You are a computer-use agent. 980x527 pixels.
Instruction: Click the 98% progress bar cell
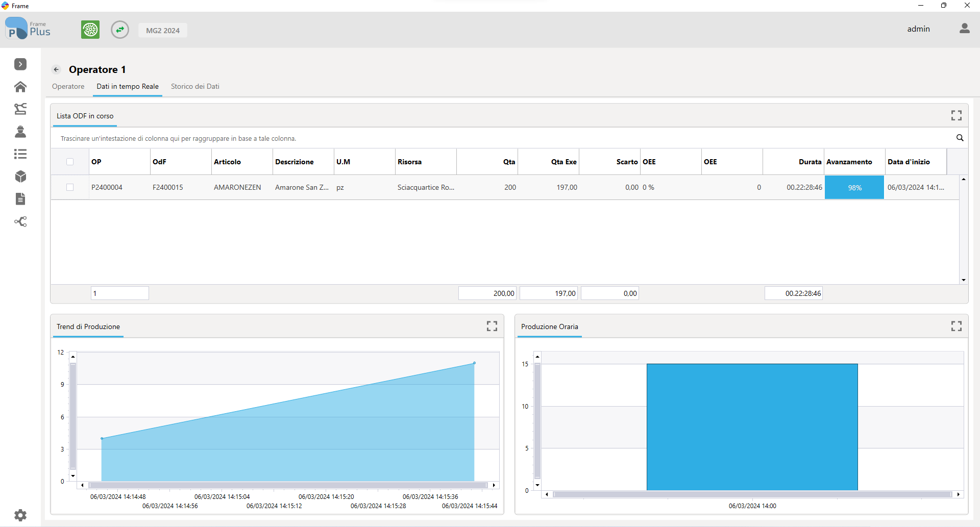tap(854, 187)
